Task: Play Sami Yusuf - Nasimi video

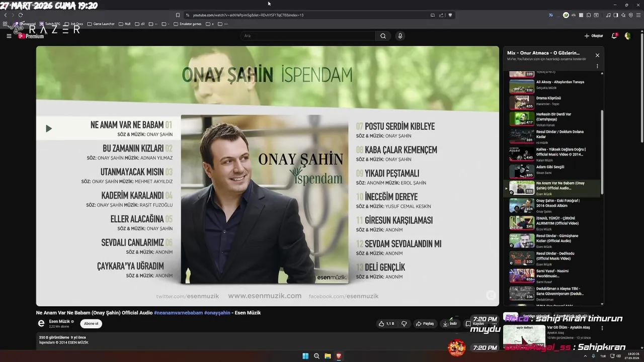Action: [553, 276]
